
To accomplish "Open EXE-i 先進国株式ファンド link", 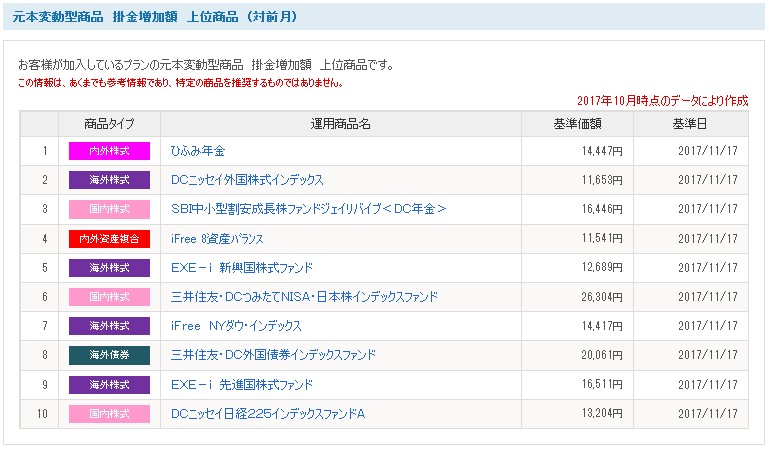I will pos(242,385).
